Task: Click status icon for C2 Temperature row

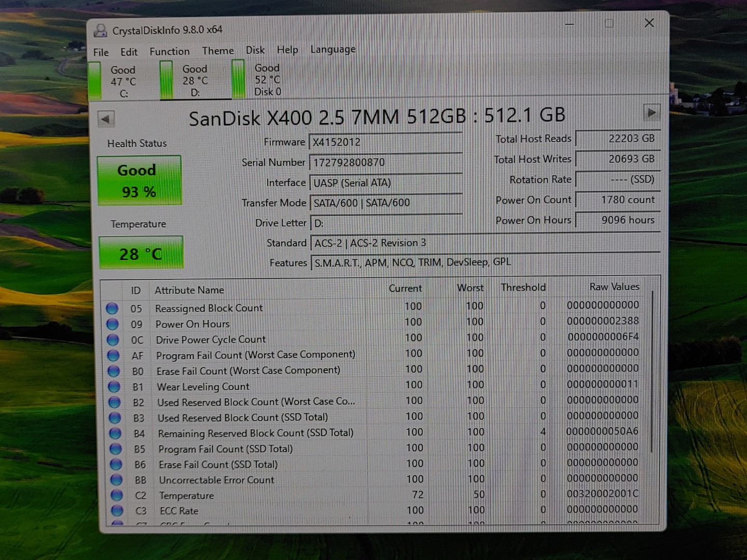Action: 117,496
